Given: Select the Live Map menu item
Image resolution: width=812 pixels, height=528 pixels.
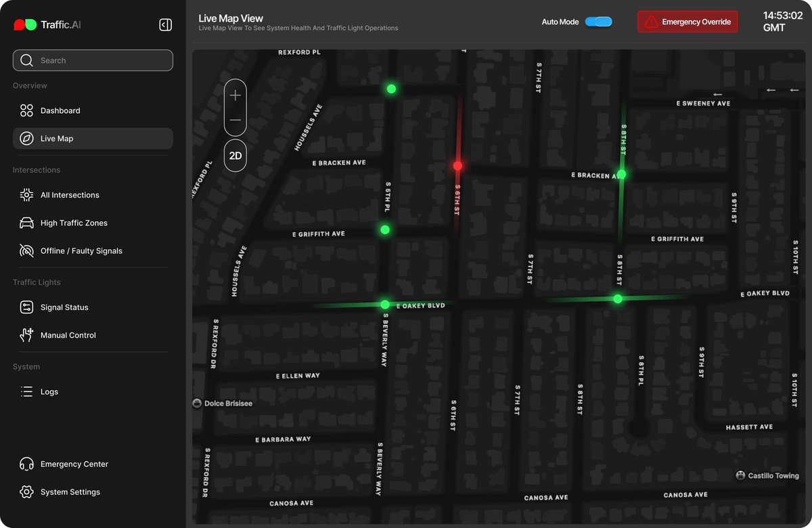Looking at the screenshot, I should pyautogui.click(x=93, y=139).
